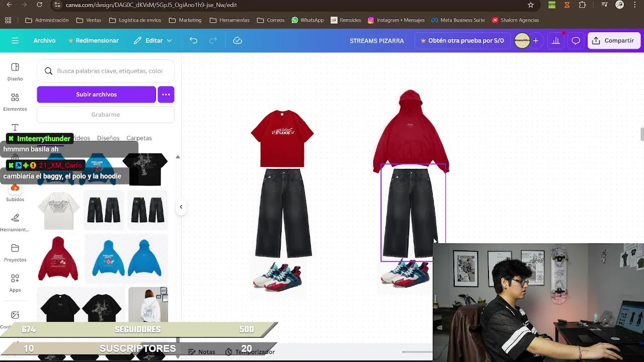
Task: Open more upload options ellipsis button
Action: click(x=166, y=95)
